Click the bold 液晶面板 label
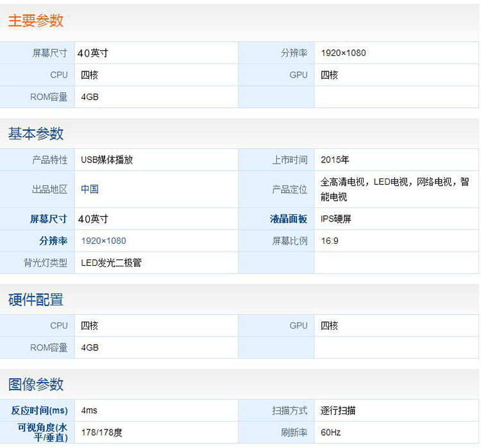This screenshot has height=448, width=481. coord(288,219)
